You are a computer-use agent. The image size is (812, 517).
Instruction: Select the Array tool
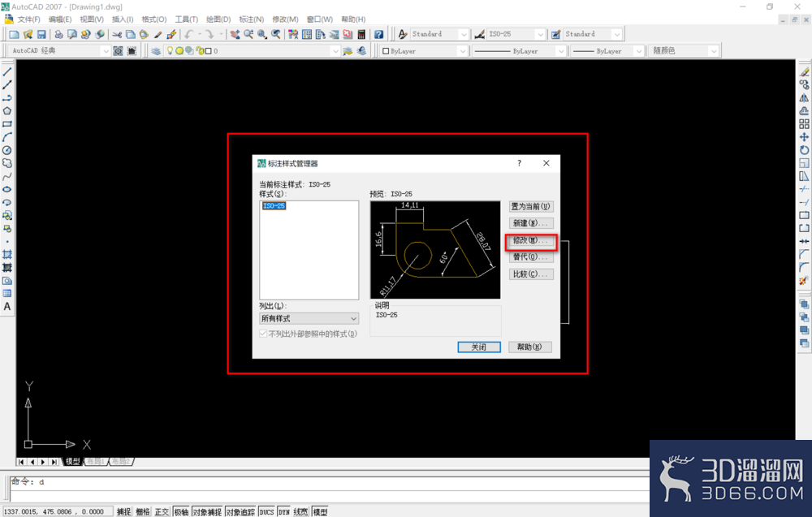point(804,124)
